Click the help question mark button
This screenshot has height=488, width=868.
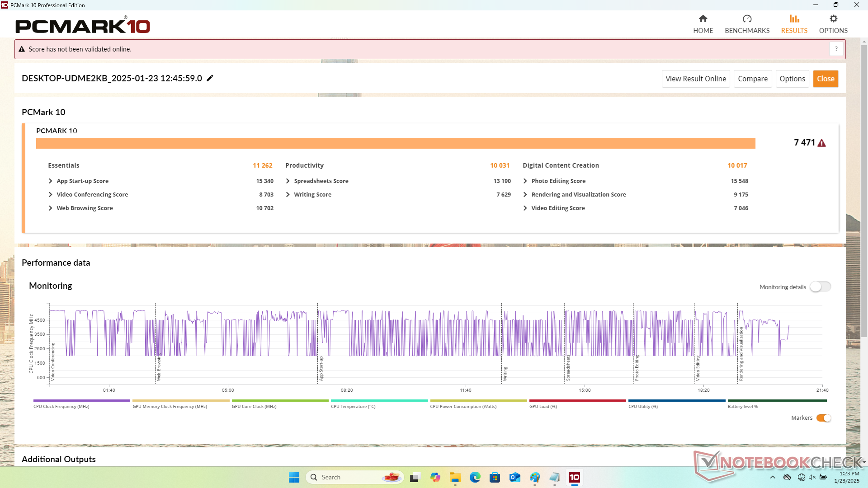[x=836, y=49]
